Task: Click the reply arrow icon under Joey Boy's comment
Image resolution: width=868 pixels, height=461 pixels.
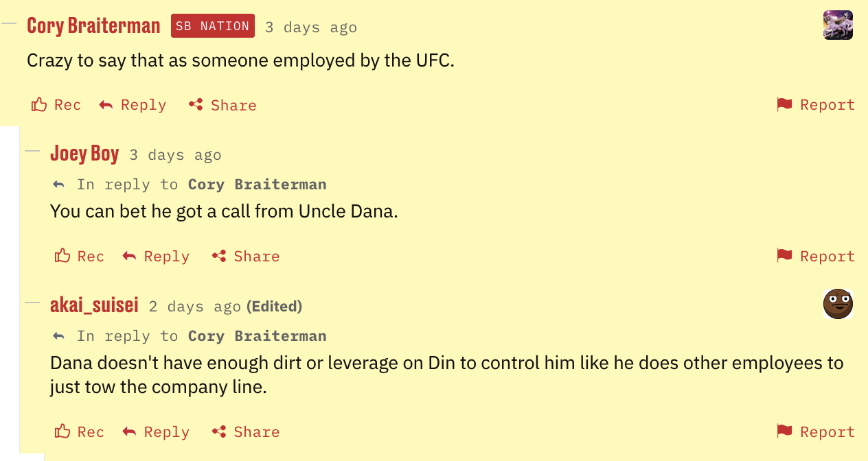Action: pos(129,257)
